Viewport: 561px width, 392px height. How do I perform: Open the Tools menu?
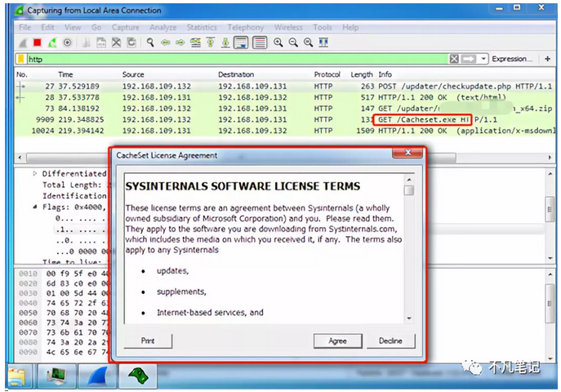pos(323,28)
